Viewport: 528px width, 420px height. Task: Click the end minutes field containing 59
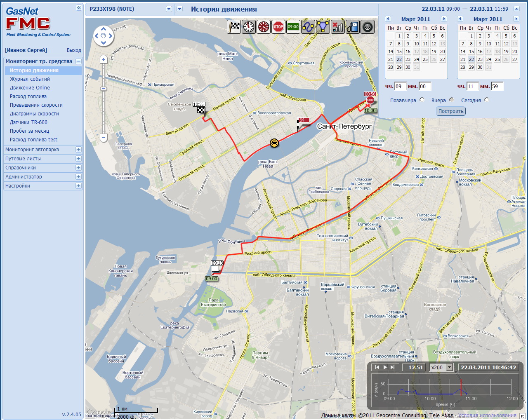click(497, 86)
